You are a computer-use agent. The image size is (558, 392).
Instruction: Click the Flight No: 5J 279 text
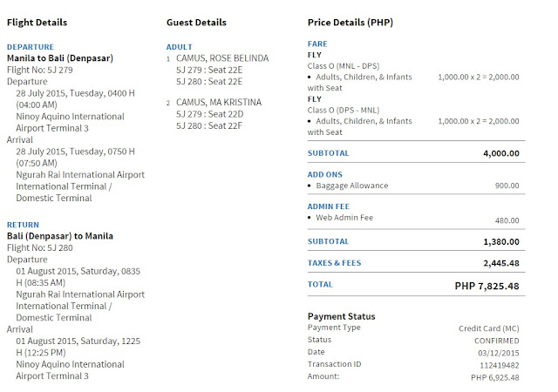click(x=40, y=70)
